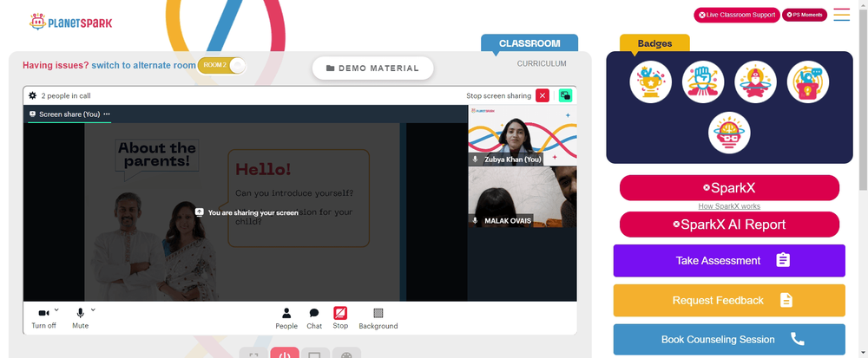This screenshot has width=868, height=358.
Task: Click the red X to stop screen sharing
Action: [x=542, y=95]
